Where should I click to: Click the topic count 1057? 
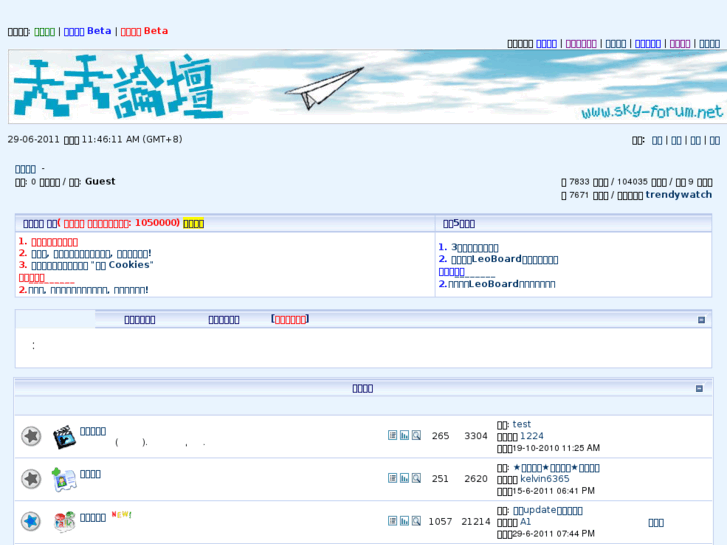click(440, 522)
